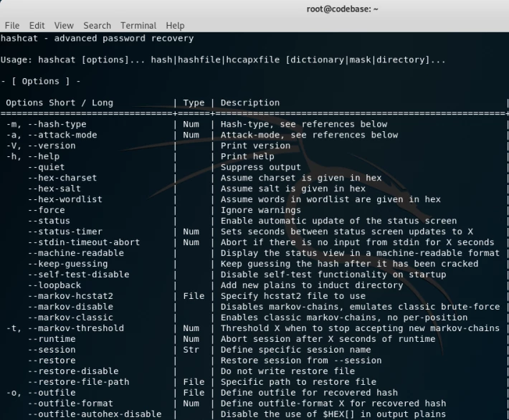Click the '-h, --help' option
Image resolution: width=509 pixels, height=420 pixels.
(x=33, y=156)
